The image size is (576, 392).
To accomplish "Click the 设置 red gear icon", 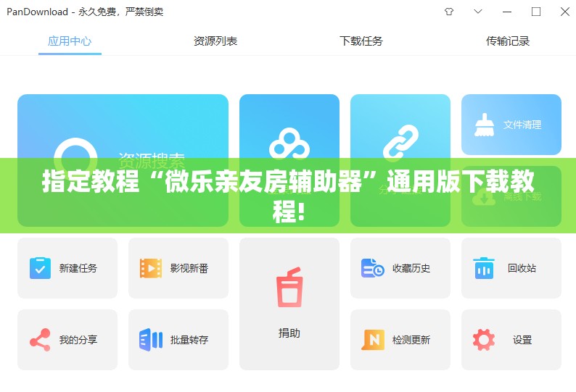I will click(x=484, y=340).
